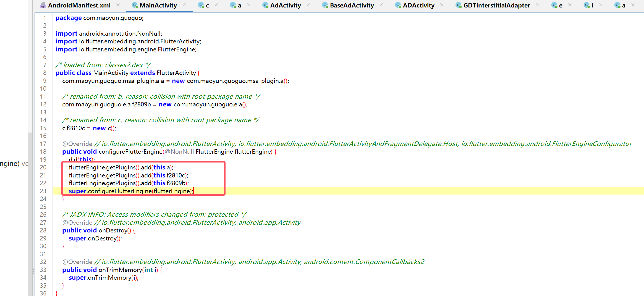Click line number 33 in the gutter
This screenshot has height=296, width=644.
[x=43, y=270]
